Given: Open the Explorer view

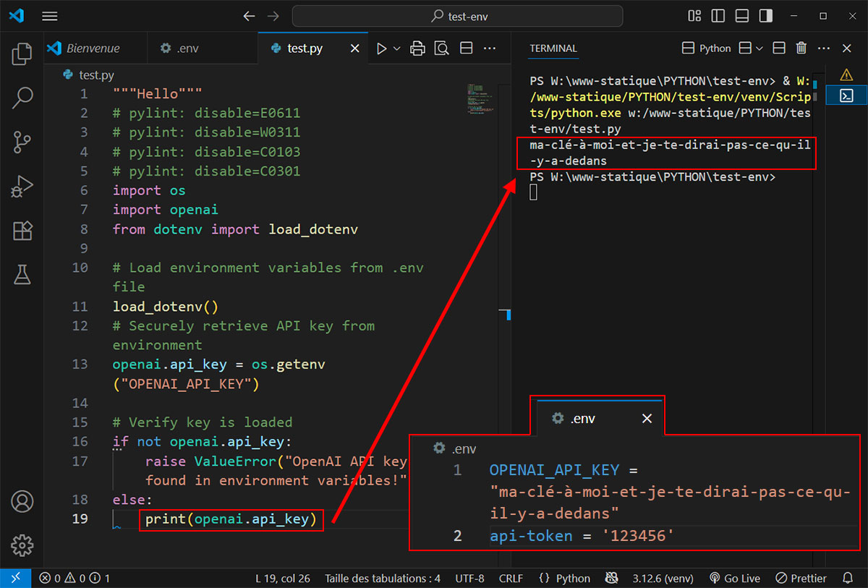Looking at the screenshot, I should coord(22,54).
